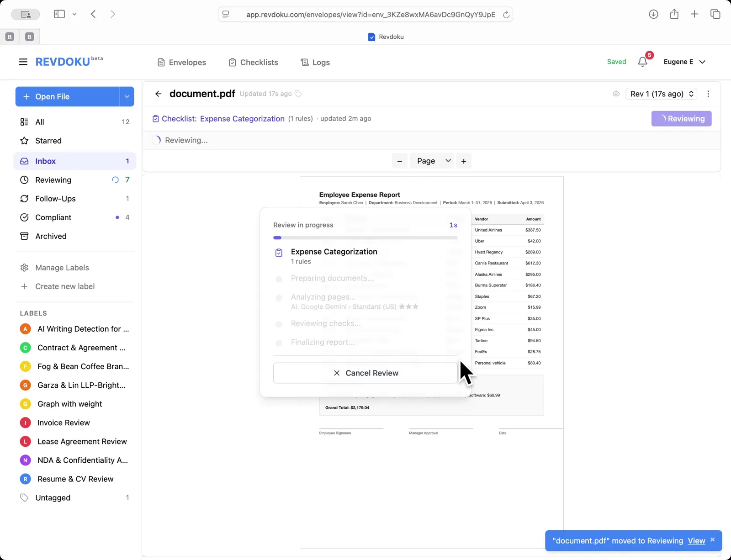Screen dimensions: 731x560
Task: Open the hamburger navigation menu
Action: [x=23, y=62]
